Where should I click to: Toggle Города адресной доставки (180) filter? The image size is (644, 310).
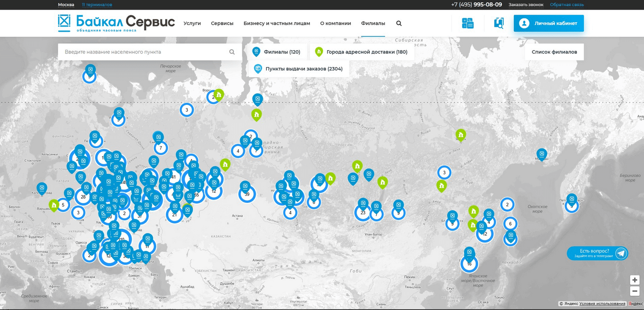pos(361,52)
